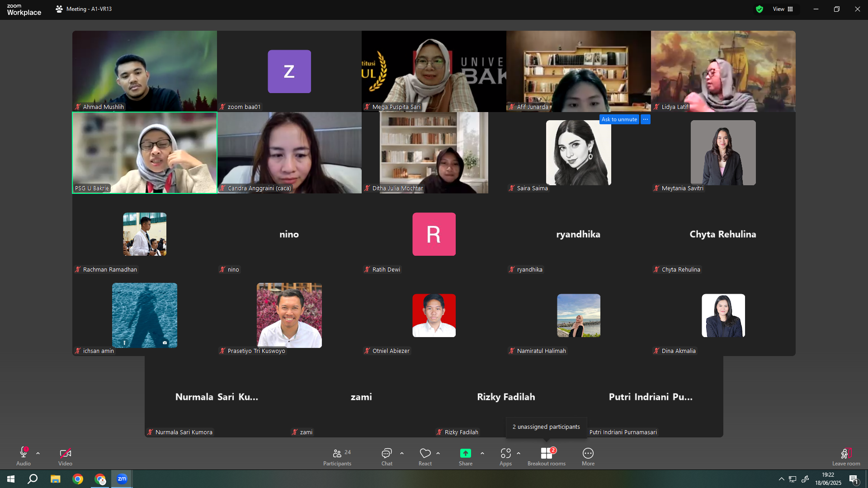Screen dimensions: 868x488
Task: Open the Apps menu
Action: (505, 456)
